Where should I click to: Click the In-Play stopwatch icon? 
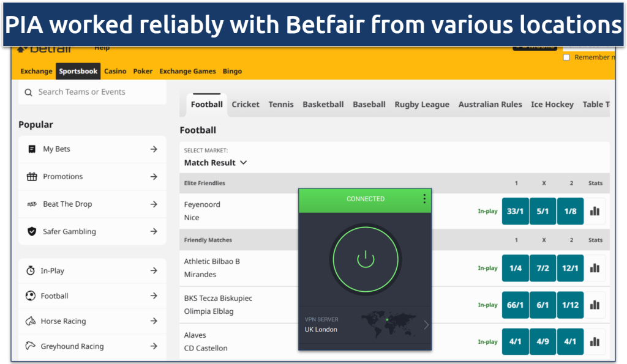31,270
